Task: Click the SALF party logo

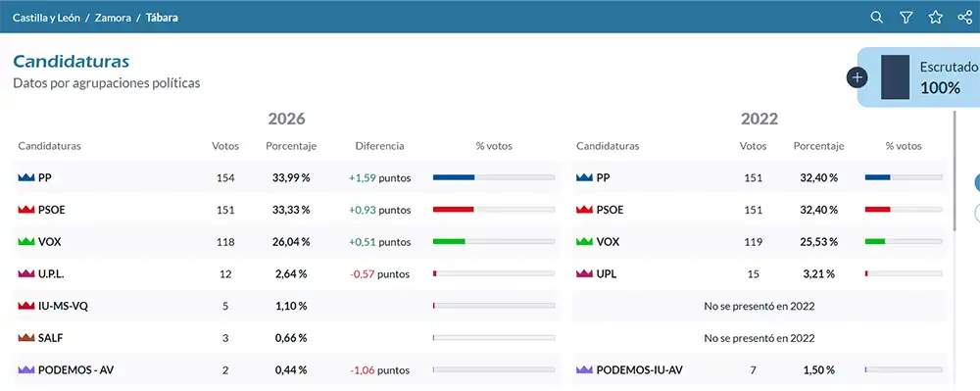Action: point(25,338)
